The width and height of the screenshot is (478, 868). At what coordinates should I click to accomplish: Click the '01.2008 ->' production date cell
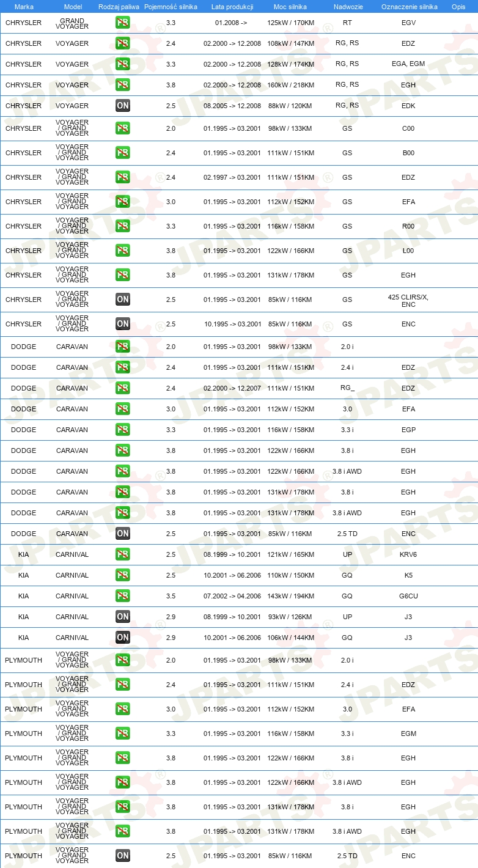pyautogui.click(x=231, y=23)
